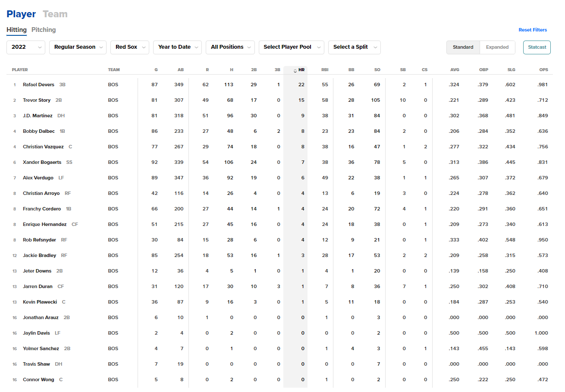Open Connor Wong player page

pos(39,379)
